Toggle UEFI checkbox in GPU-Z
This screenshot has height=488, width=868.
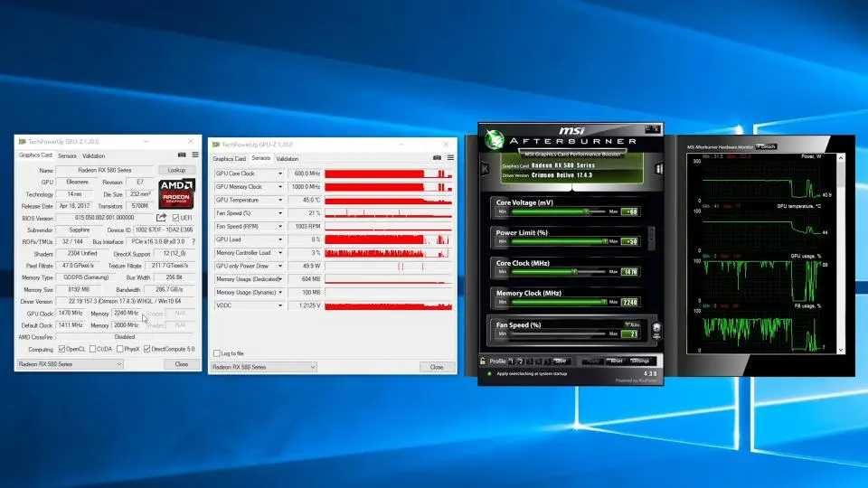click(x=175, y=218)
